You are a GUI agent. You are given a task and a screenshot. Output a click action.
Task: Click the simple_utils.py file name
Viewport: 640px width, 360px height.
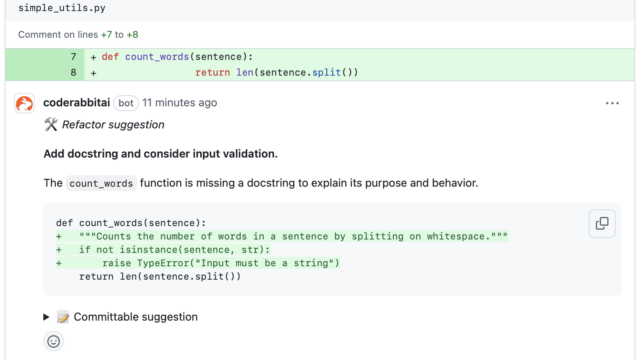[62, 8]
